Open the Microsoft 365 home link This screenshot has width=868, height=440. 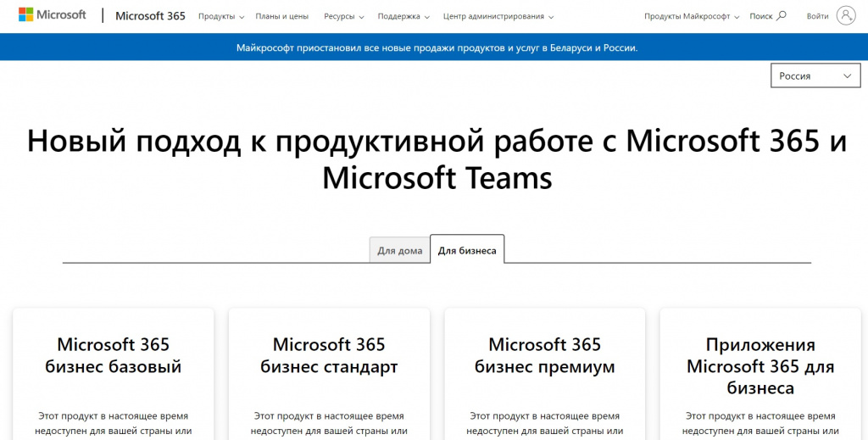150,16
